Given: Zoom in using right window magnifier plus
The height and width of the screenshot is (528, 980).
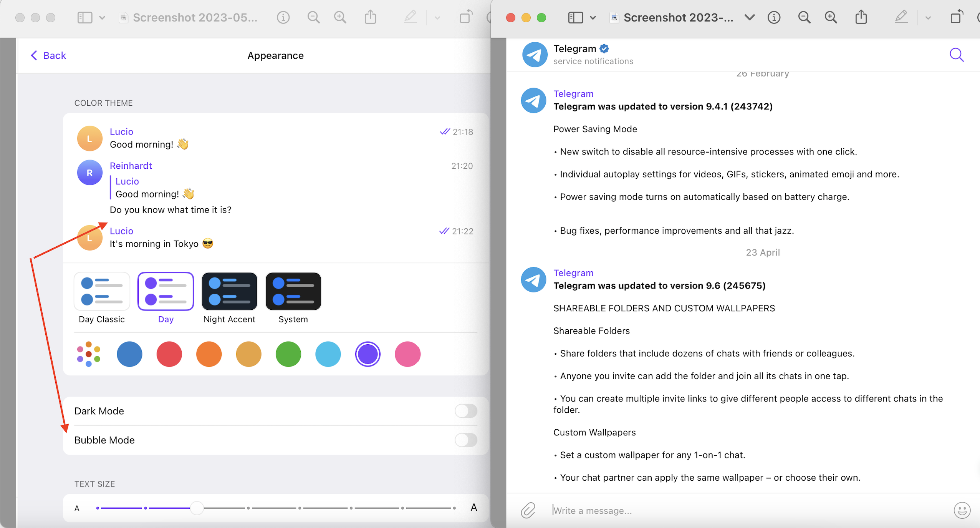Looking at the screenshot, I should 831,17.
